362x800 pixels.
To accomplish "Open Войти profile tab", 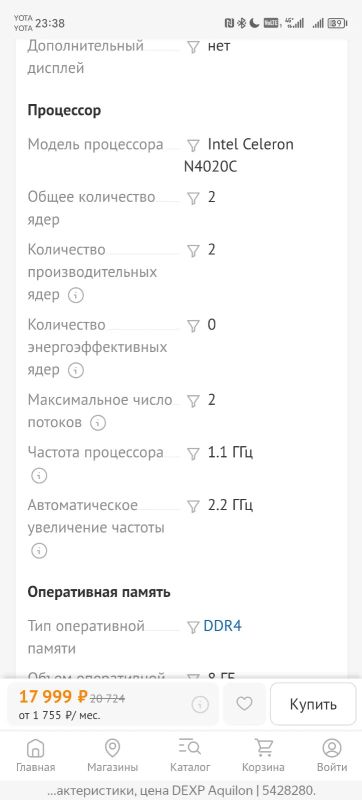I will click(x=332, y=755).
